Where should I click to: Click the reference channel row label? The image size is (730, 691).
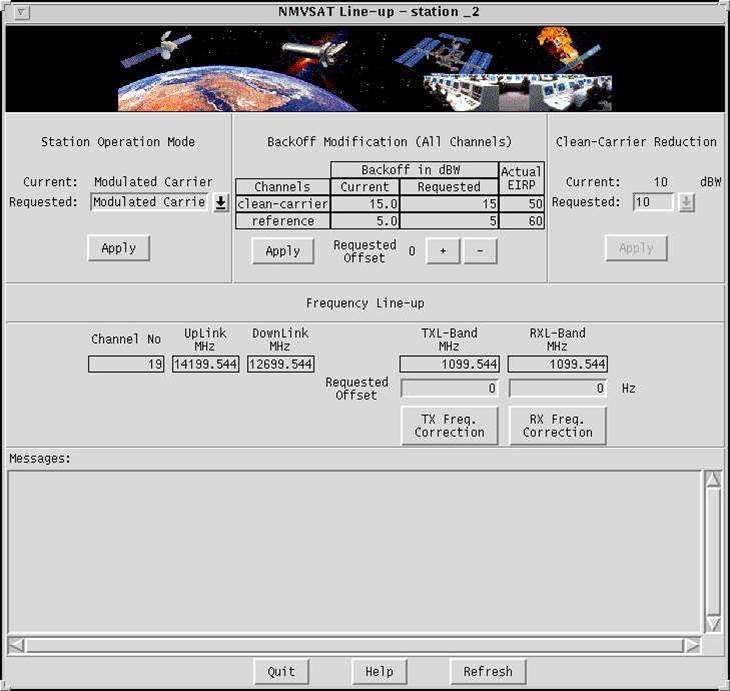[283, 221]
